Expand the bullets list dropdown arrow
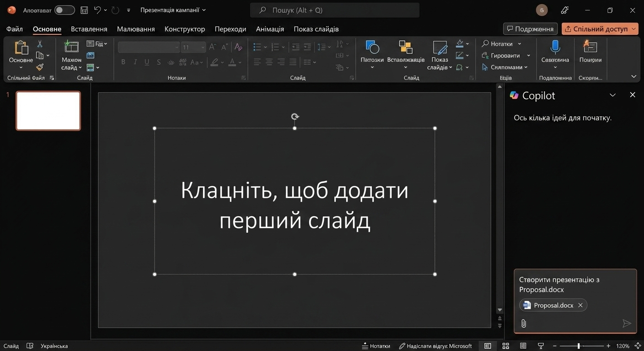 pos(265,47)
